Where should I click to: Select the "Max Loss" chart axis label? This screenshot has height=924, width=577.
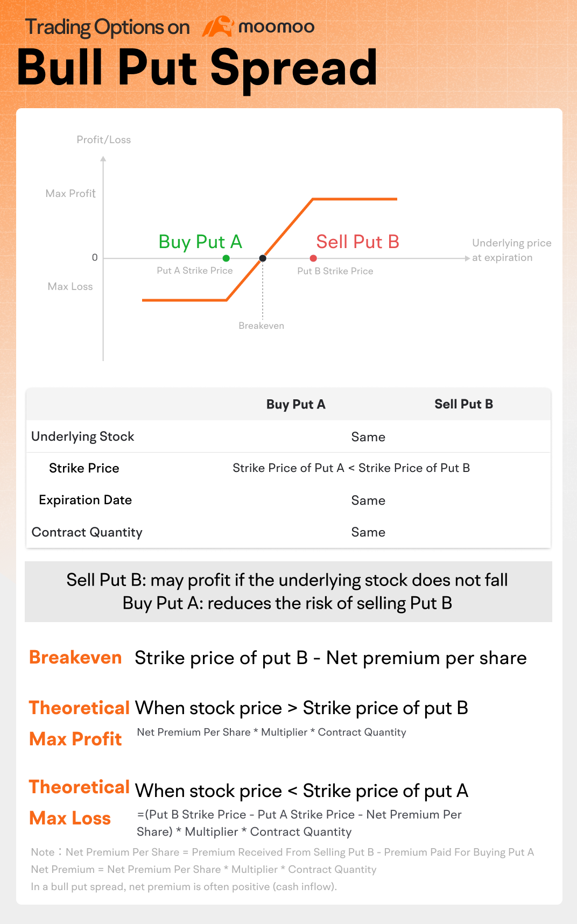coord(70,287)
